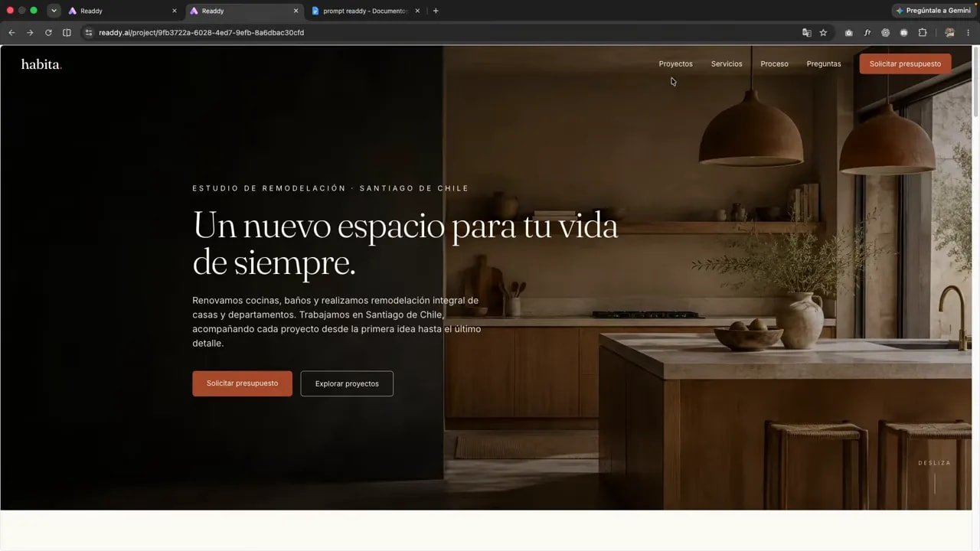
Task: Close the first Readdy tab
Action: coord(175,11)
